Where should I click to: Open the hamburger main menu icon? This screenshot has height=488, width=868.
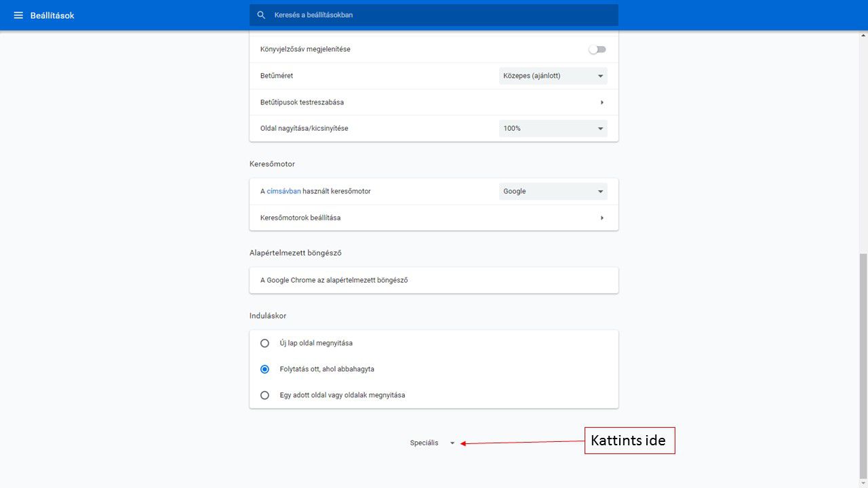click(x=18, y=15)
